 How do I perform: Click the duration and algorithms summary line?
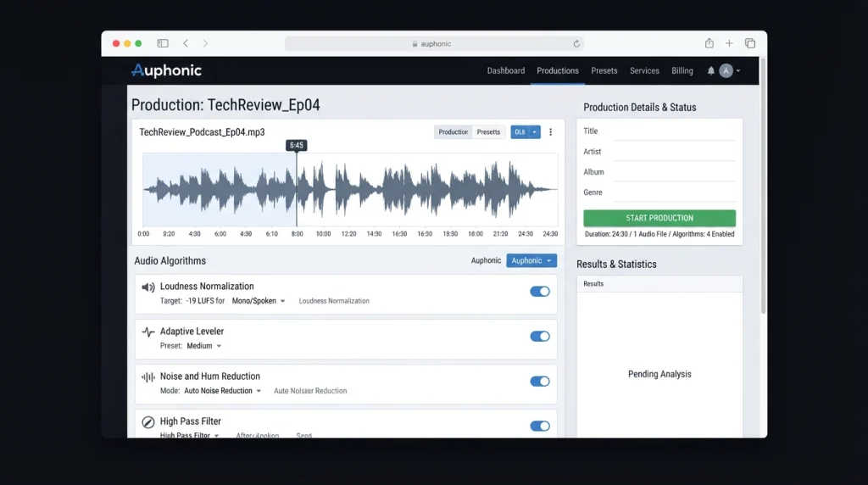pyautogui.click(x=659, y=234)
